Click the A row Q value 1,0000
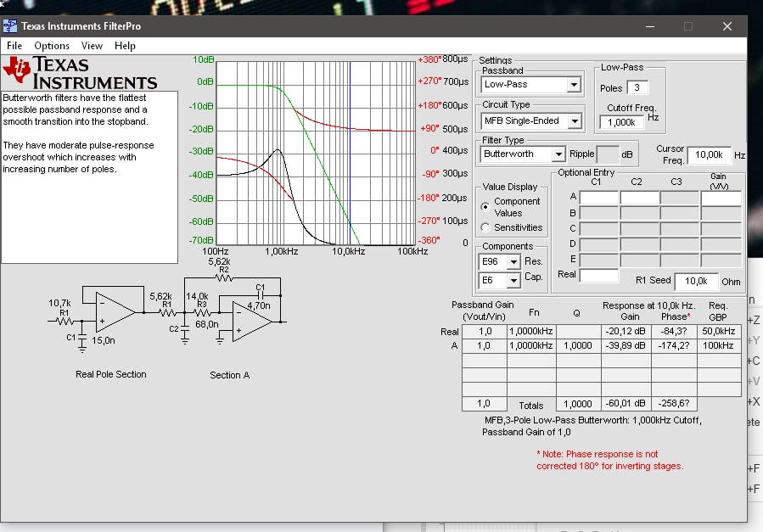The width and height of the screenshot is (763, 532). pyautogui.click(x=578, y=345)
